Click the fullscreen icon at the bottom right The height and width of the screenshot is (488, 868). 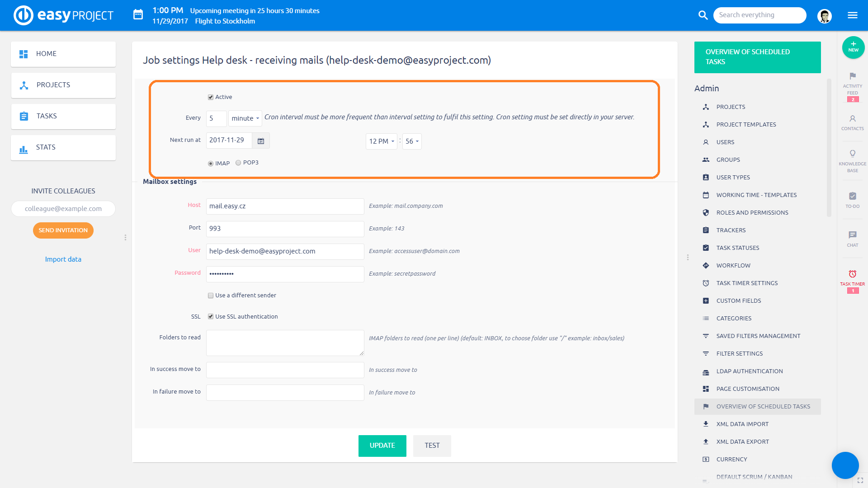pos(860,480)
